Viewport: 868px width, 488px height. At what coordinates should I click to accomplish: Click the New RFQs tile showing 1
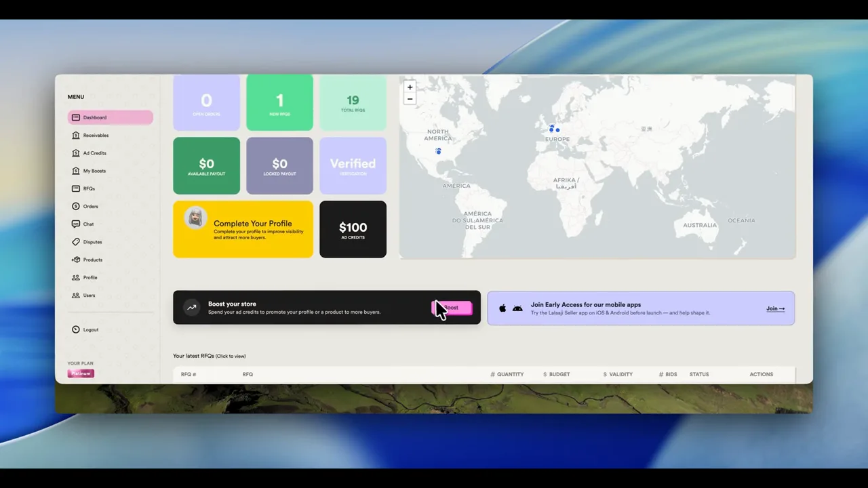tap(279, 103)
